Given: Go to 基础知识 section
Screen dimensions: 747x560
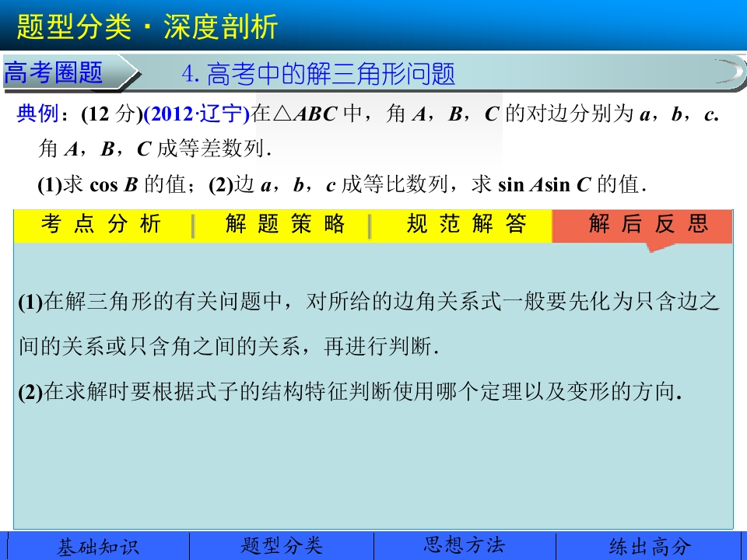Looking at the screenshot, I should click(x=98, y=547).
